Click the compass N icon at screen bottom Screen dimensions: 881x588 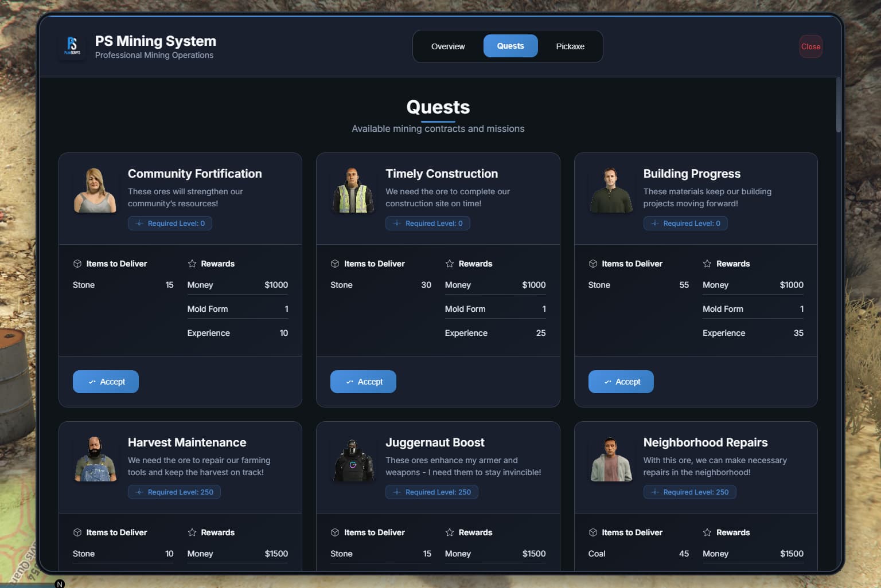(x=60, y=584)
